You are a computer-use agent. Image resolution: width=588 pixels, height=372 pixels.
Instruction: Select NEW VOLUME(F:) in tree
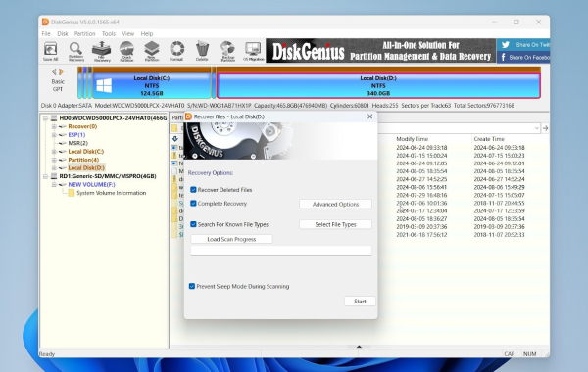click(91, 184)
